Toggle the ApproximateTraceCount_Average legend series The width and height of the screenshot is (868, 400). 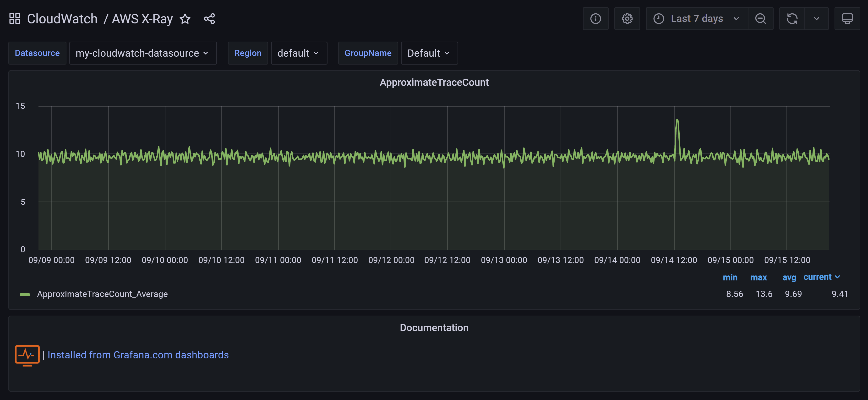[102, 294]
